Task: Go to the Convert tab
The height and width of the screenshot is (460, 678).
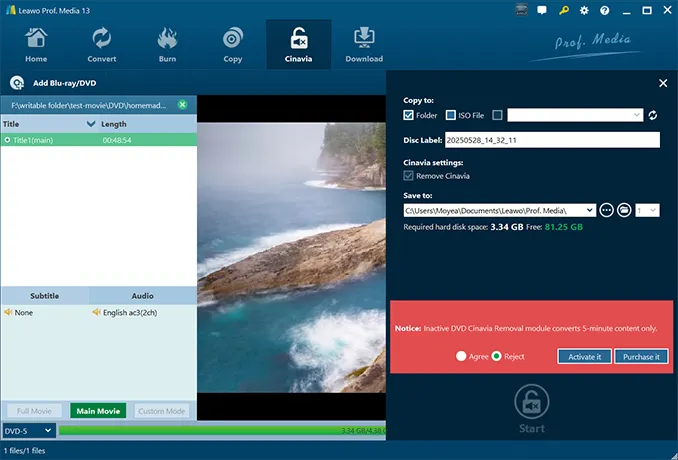Action: pyautogui.click(x=101, y=45)
